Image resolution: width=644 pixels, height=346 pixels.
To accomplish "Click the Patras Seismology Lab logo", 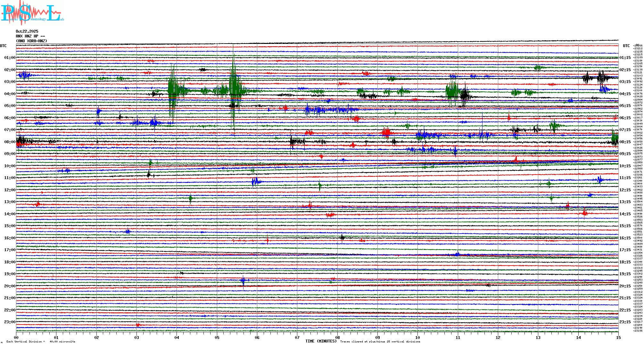I will pos(32,13).
